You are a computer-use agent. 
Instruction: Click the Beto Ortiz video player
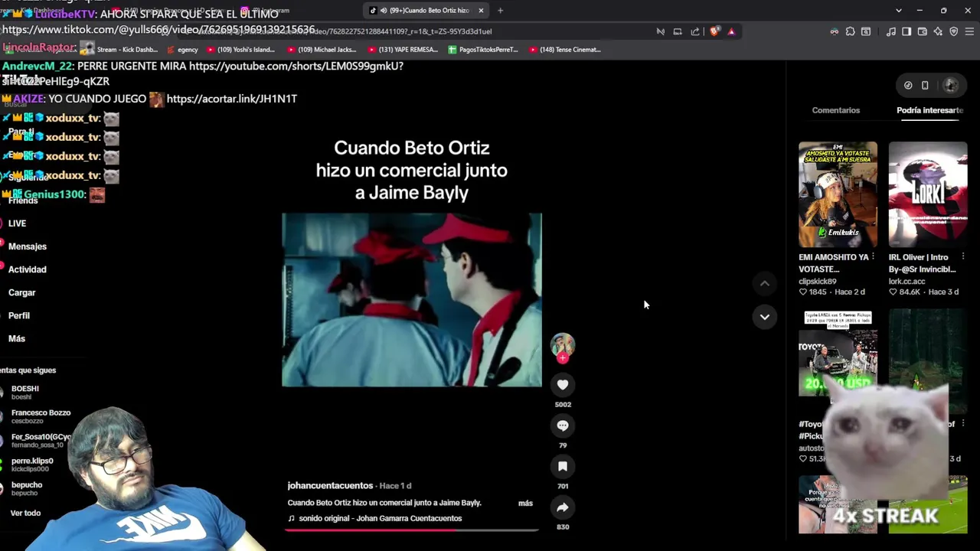(412, 300)
